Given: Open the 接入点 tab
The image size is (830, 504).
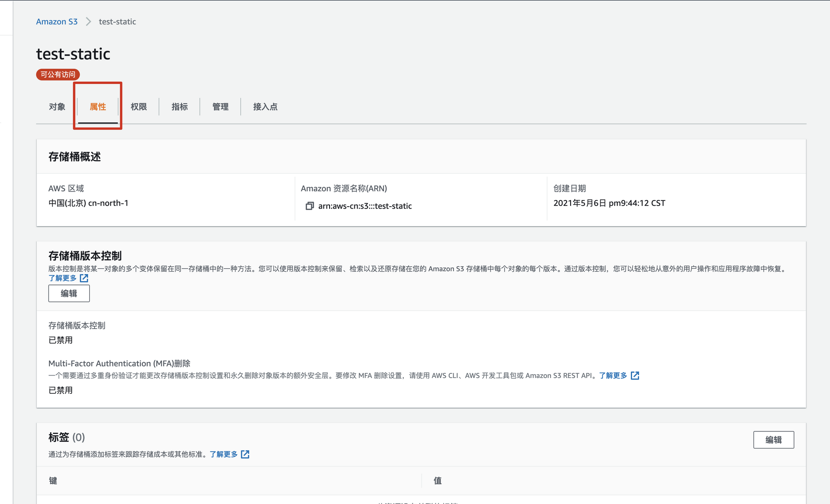Looking at the screenshot, I should coord(265,107).
